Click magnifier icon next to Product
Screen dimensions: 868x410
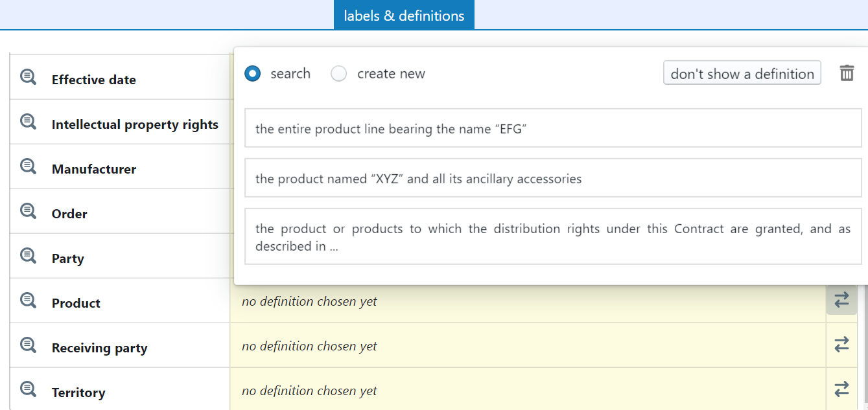[28, 301]
